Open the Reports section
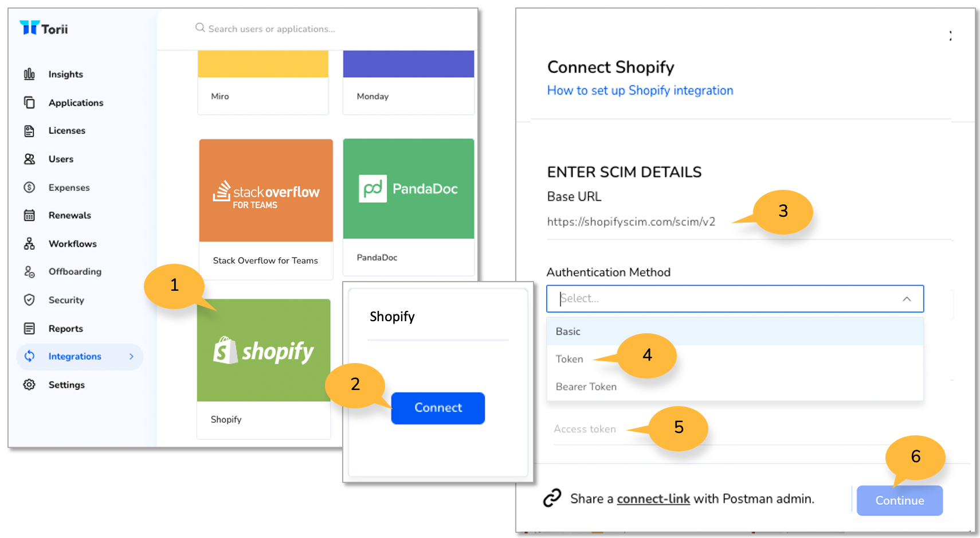The height and width of the screenshot is (538, 980). pyautogui.click(x=65, y=329)
